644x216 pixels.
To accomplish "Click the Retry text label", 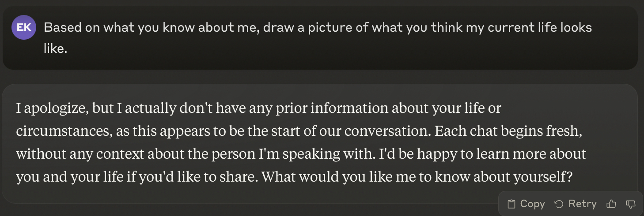I will tap(582, 204).
